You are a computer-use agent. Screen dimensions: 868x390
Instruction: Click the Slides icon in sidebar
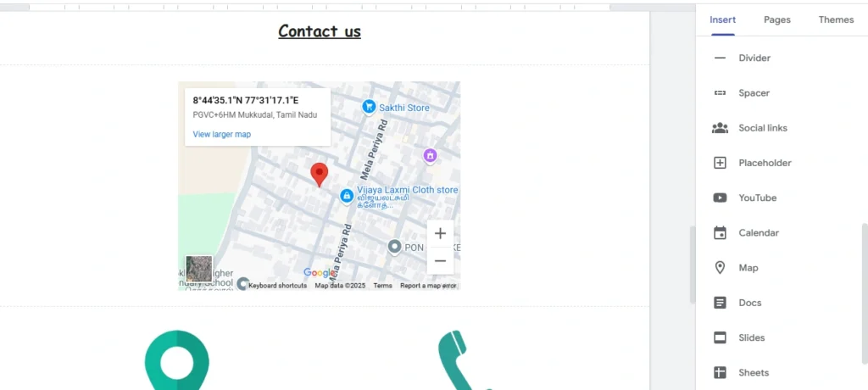(x=720, y=337)
